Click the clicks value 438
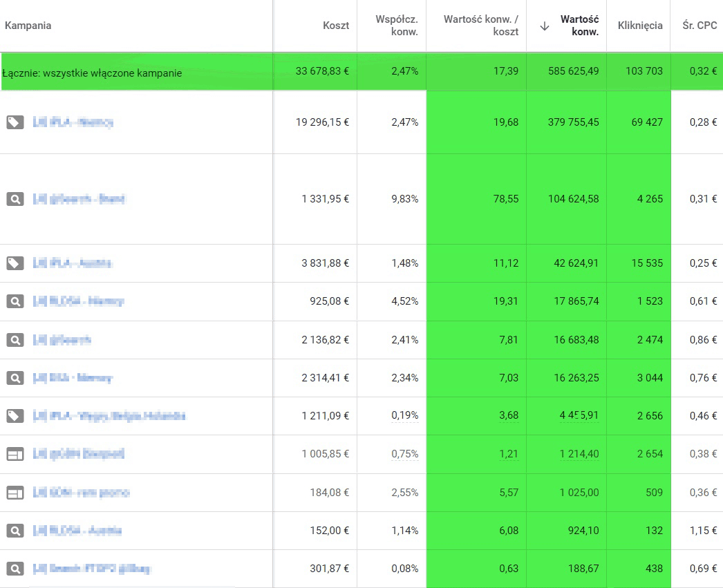The width and height of the screenshot is (723, 588). coord(654,569)
